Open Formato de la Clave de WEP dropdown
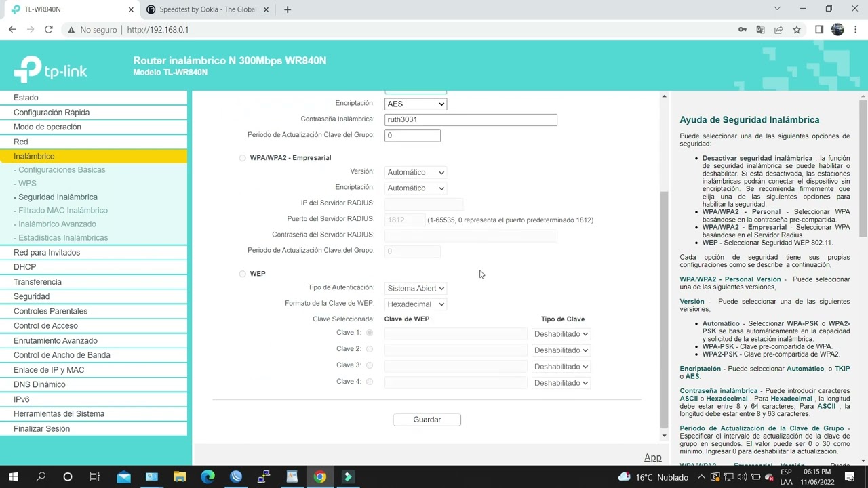Screen dimensions: 868x488 click(415, 304)
